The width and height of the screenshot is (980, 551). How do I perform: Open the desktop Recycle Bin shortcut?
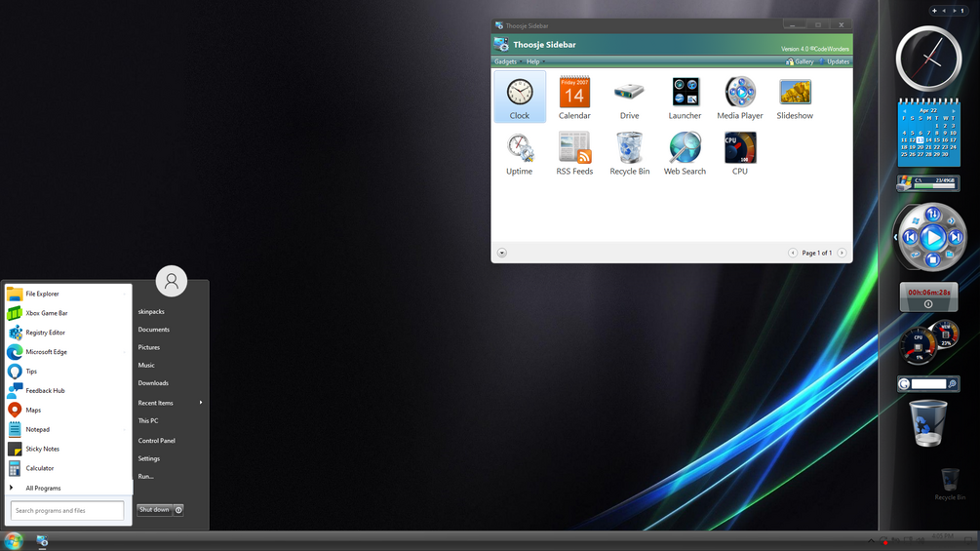950,484
